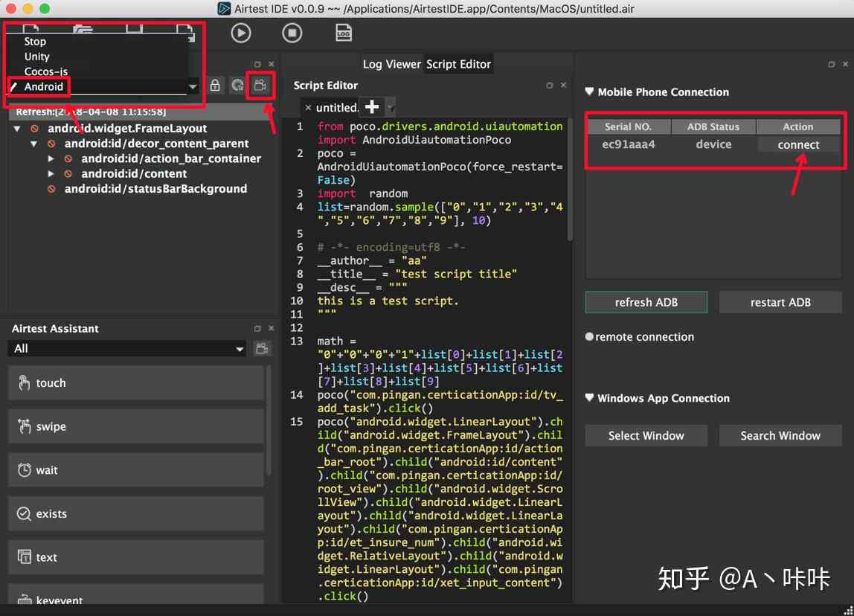854x616 pixels.
Task: Click the Refresh timestamp bar in the tree panel
Action: tap(143, 112)
